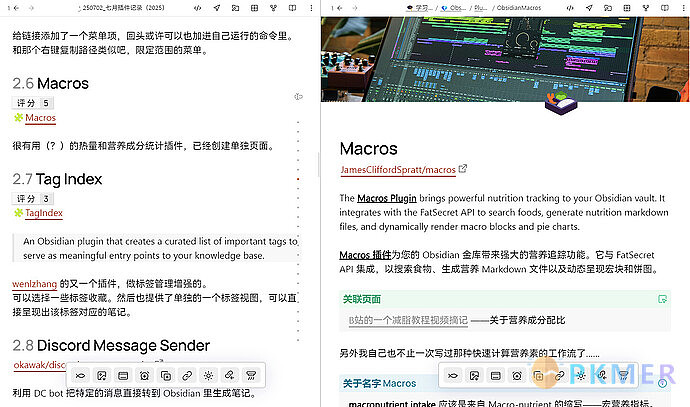Screen dimensions: 690x407
Task: Click heading 2.7 Tag Index
Action: point(57,179)
